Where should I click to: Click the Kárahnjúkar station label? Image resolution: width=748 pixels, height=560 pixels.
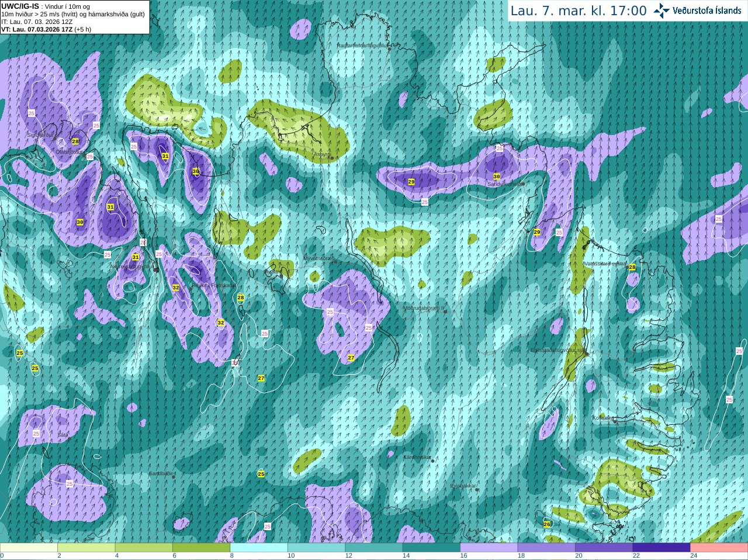pos(417,457)
